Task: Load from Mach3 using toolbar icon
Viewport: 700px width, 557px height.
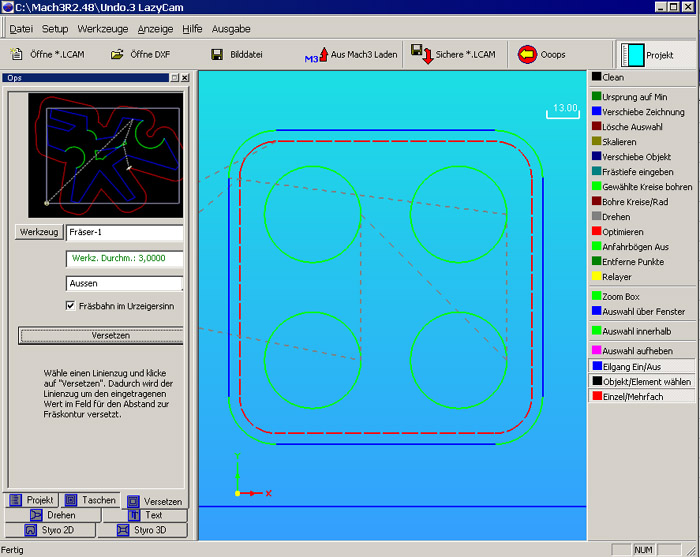Action: pos(317,54)
